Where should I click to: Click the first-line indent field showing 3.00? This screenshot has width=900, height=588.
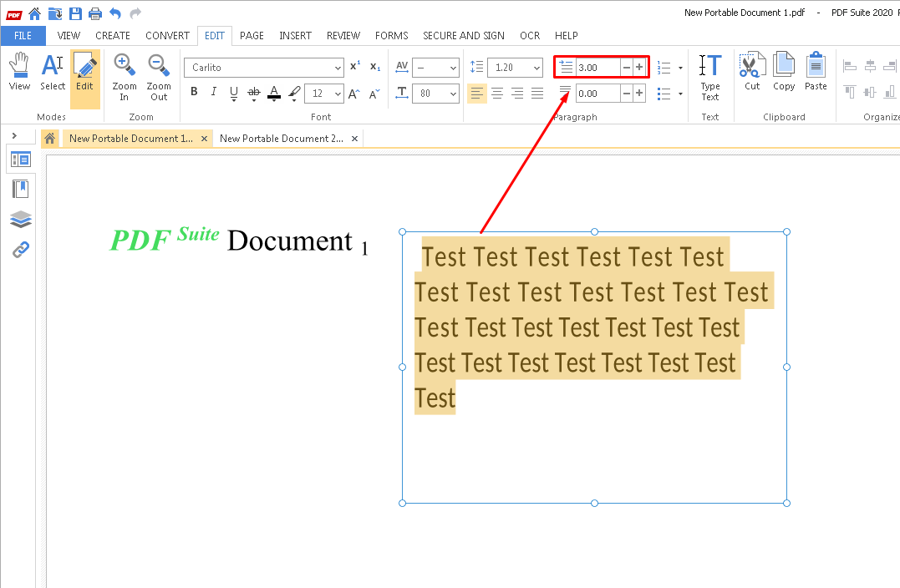(597, 68)
